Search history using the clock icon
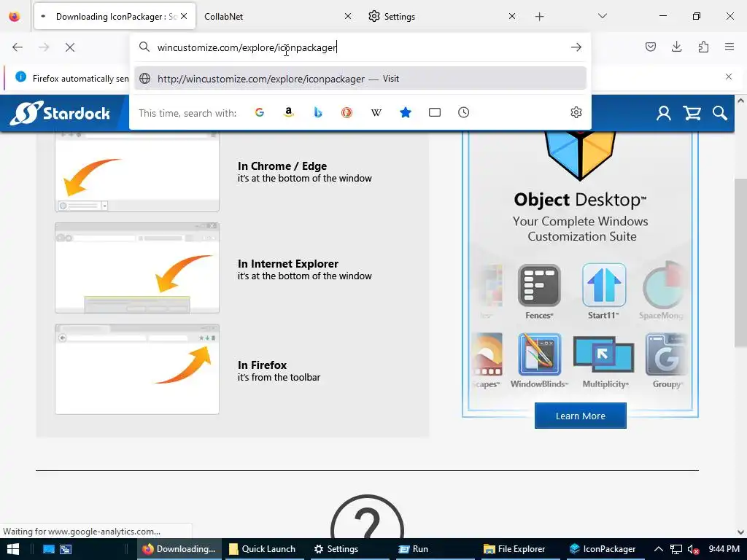The height and width of the screenshot is (560, 747). [x=463, y=112]
